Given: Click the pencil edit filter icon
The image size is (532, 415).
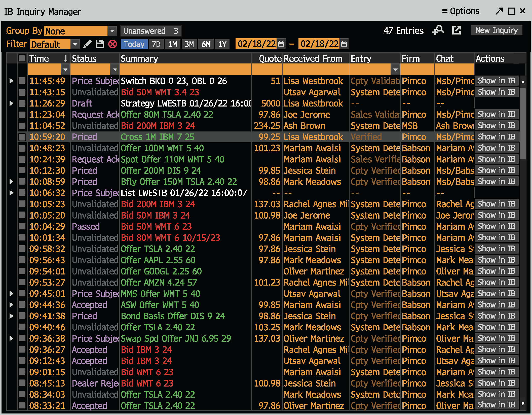Looking at the screenshot, I should 87,44.
